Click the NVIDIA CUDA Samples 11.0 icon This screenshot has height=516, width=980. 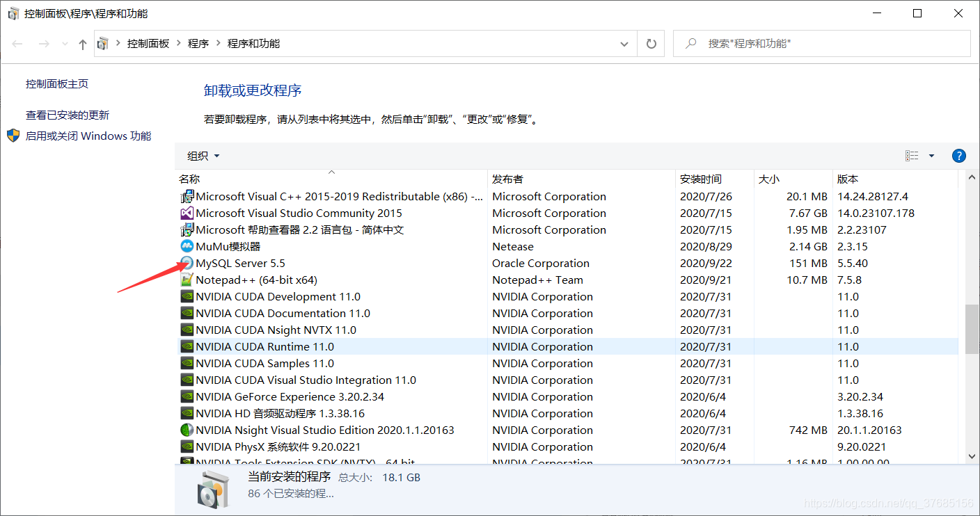(187, 364)
